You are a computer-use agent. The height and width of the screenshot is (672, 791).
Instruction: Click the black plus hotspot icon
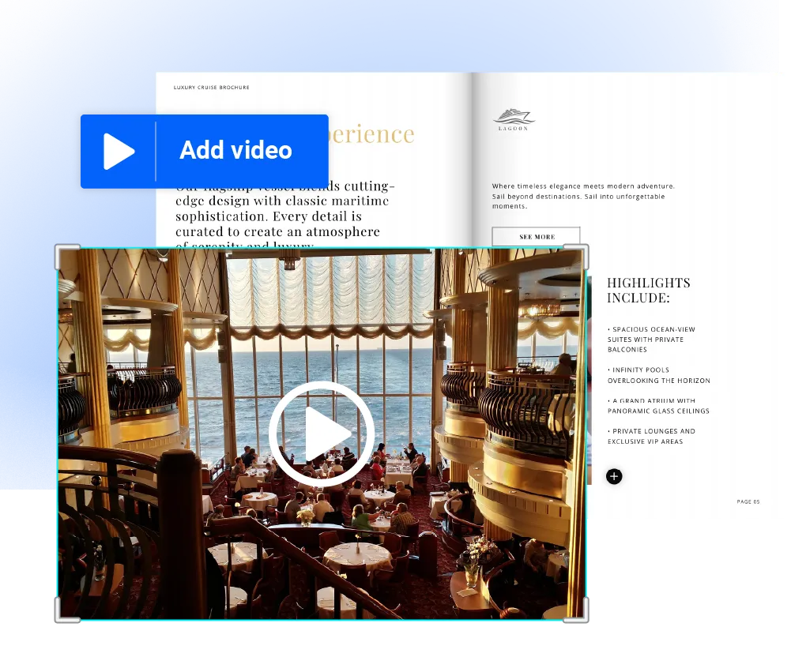click(x=614, y=476)
